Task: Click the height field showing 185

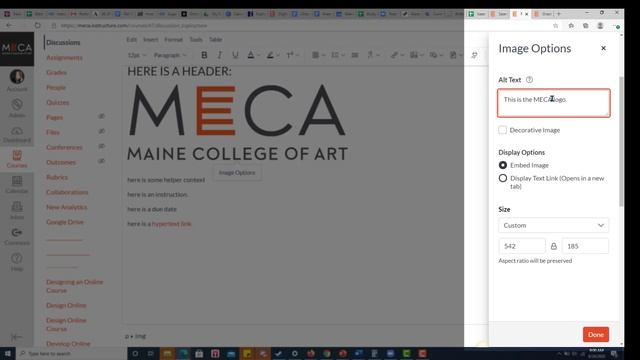Action: click(x=585, y=246)
